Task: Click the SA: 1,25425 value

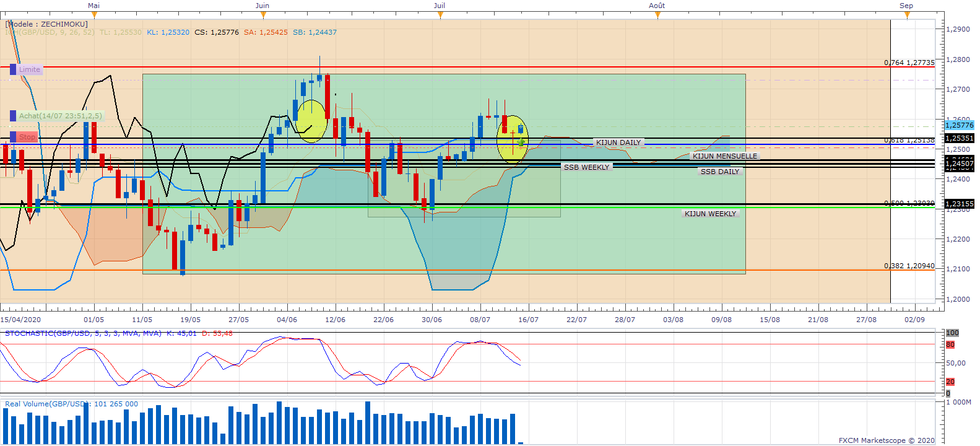Action: pyautogui.click(x=266, y=32)
